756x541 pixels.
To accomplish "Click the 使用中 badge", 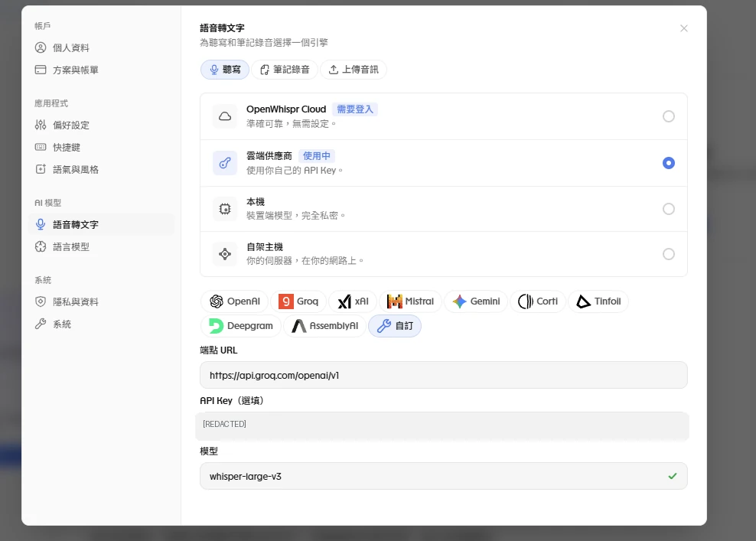I will coord(317,156).
